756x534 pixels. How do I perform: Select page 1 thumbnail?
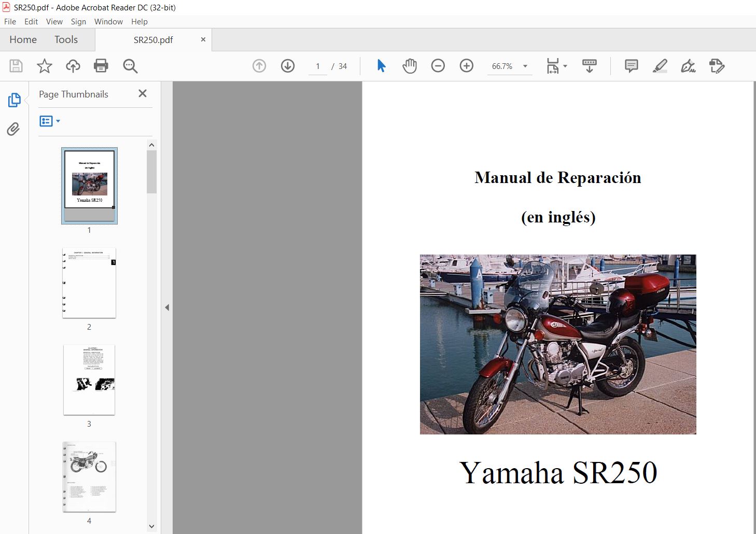(89, 186)
